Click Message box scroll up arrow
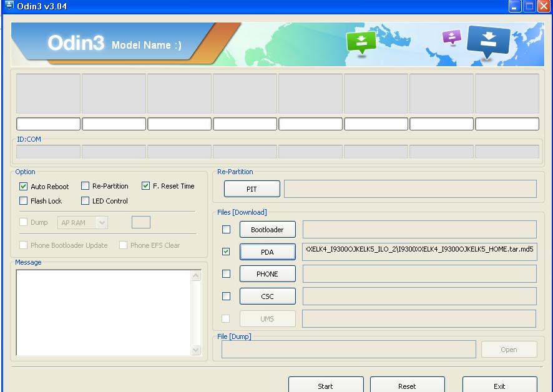This screenshot has width=553, height=392. click(196, 275)
